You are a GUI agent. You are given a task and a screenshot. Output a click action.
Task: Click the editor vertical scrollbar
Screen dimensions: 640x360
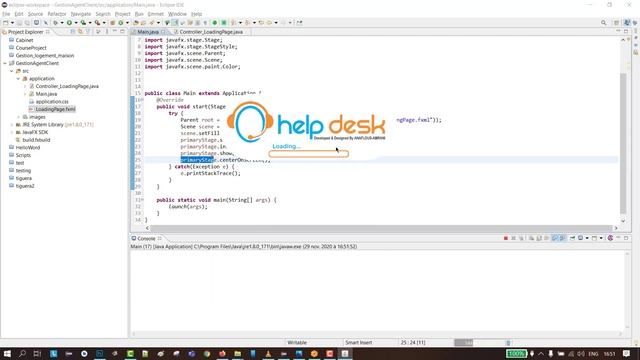(623, 143)
